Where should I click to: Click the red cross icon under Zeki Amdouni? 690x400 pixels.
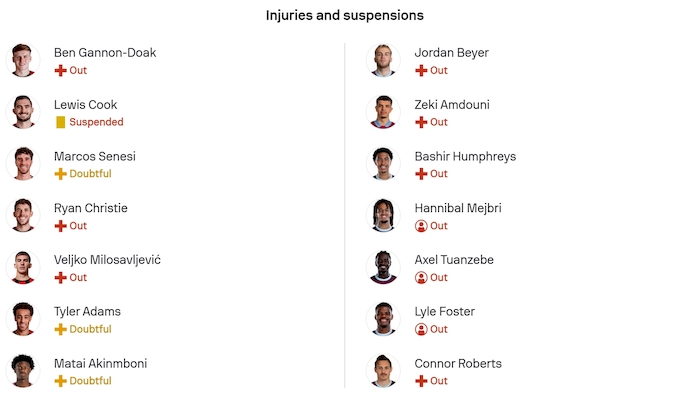[x=421, y=122]
